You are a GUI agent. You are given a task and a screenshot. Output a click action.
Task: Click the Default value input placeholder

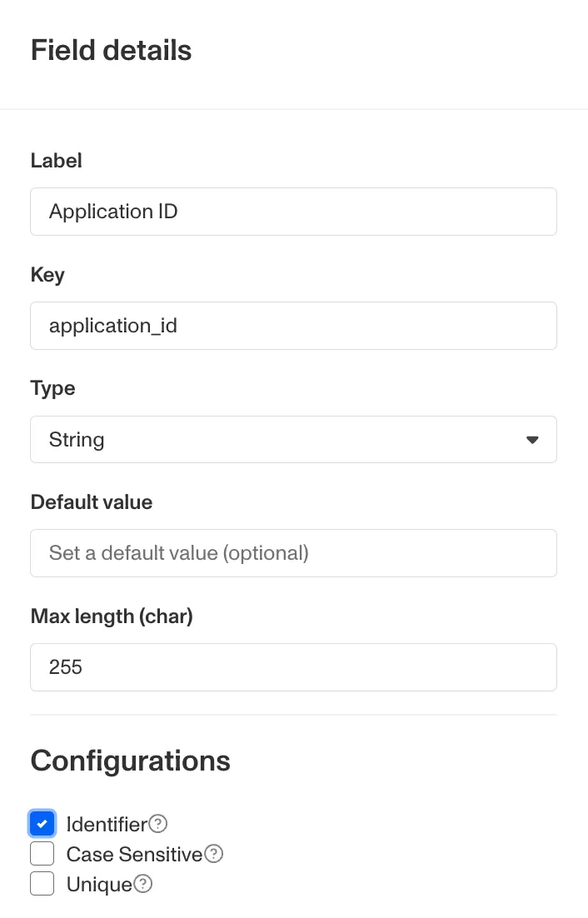coord(293,553)
